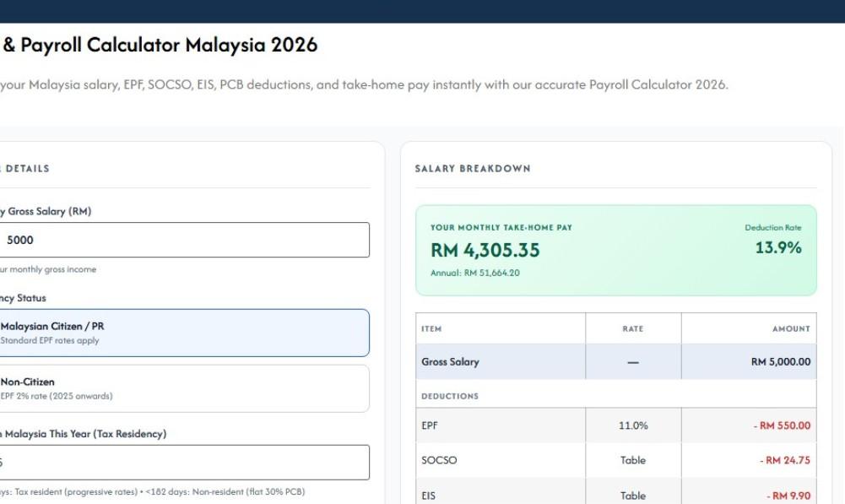Click the Payroll Calculator Malaysia 2026 heading
The width and height of the screenshot is (845, 504).
160,45
